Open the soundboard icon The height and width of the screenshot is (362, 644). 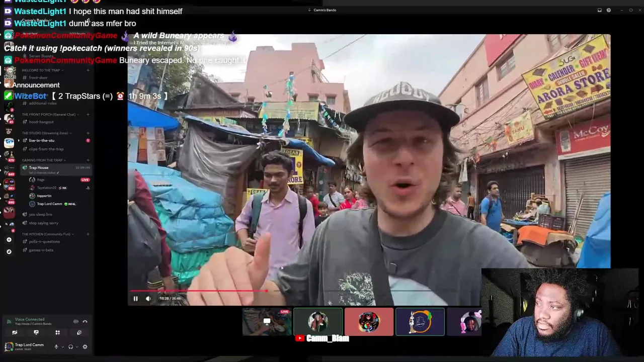click(x=79, y=332)
